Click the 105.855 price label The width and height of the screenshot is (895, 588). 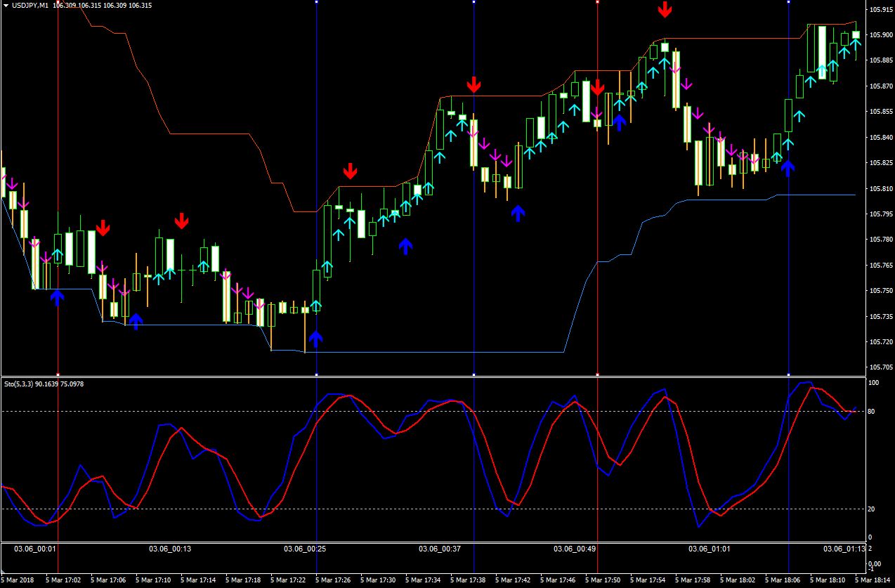point(881,112)
